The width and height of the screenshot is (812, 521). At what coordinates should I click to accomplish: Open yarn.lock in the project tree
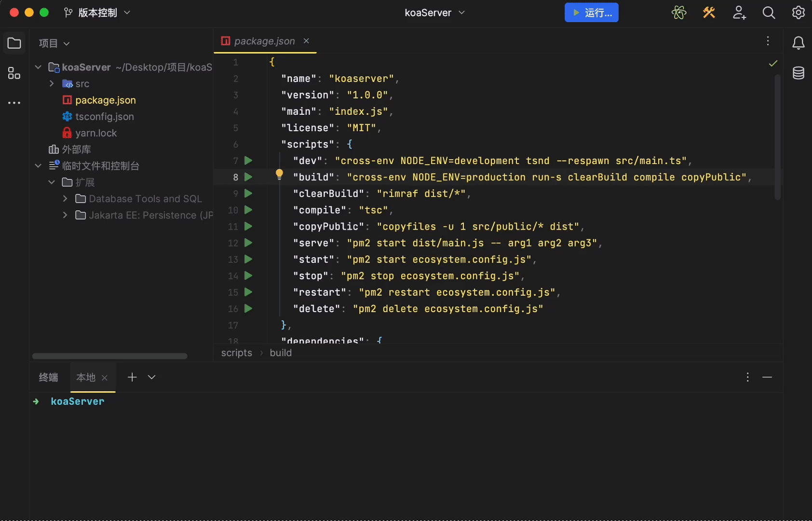click(96, 133)
